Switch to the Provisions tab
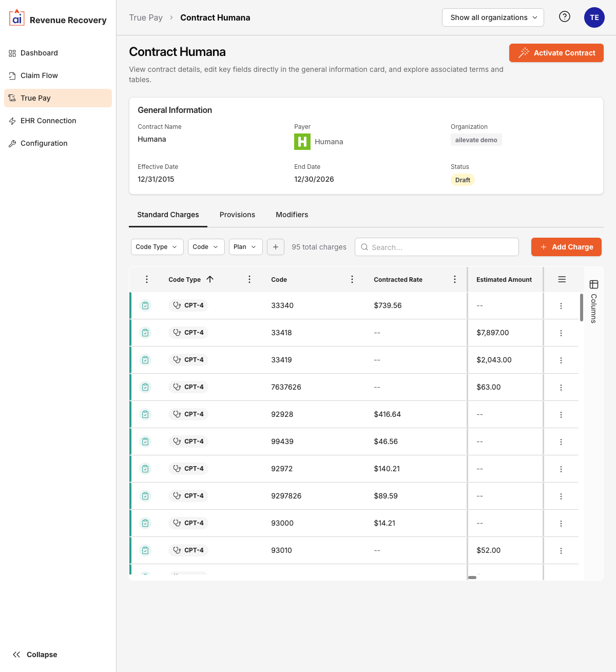 click(x=237, y=215)
